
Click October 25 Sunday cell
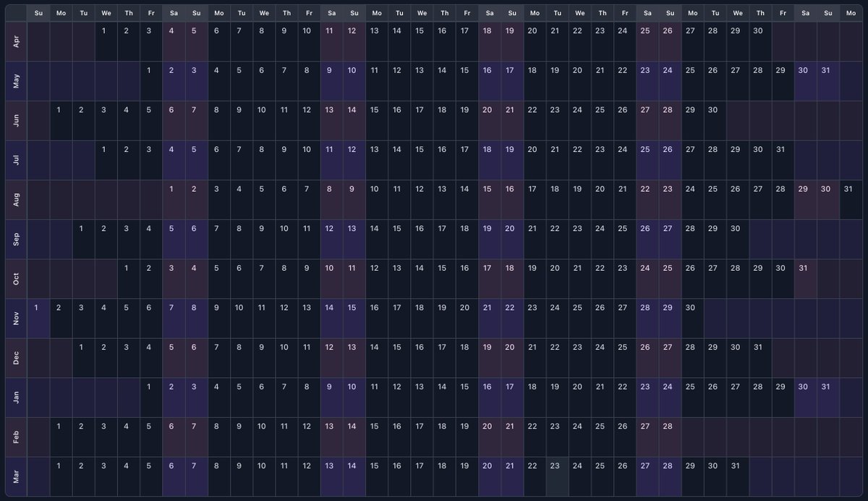coord(670,279)
